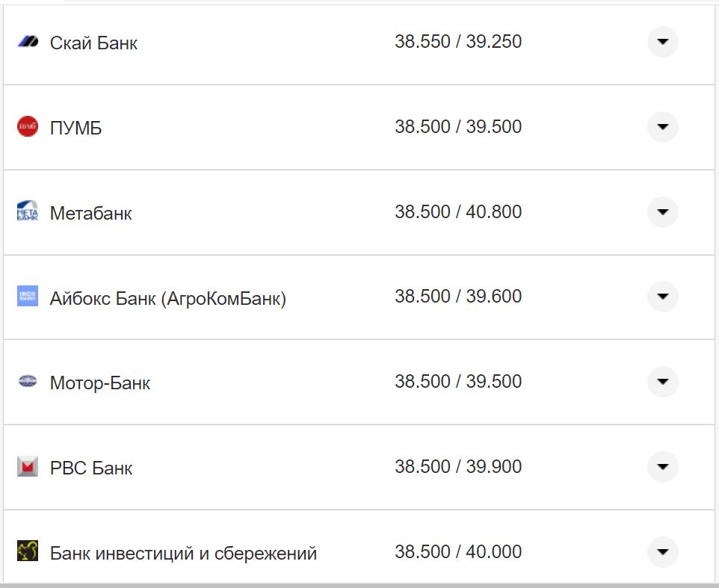This screenshot has width=719, height=588.
Task: Click the red ПУМБ logo icon
Action: (28, 127)
